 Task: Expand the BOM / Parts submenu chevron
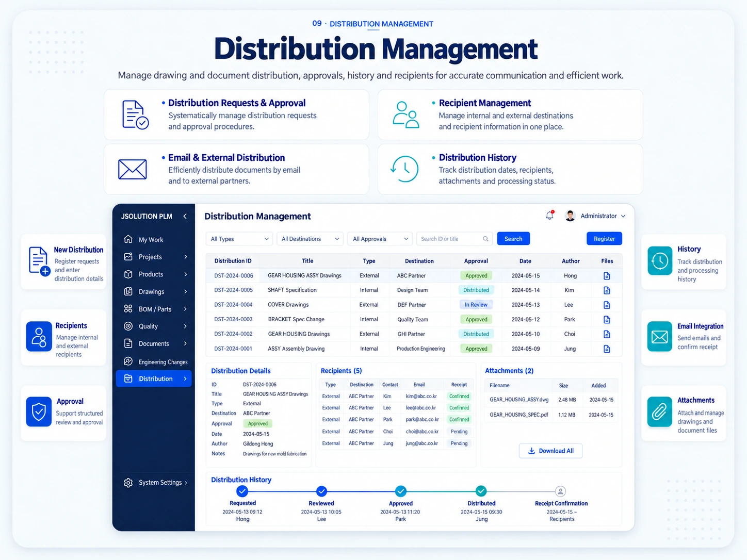(x=186, y=309)
